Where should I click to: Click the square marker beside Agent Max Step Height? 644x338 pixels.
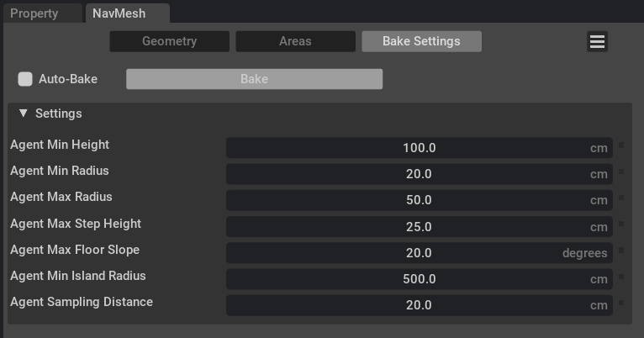(x=621, y=224)
